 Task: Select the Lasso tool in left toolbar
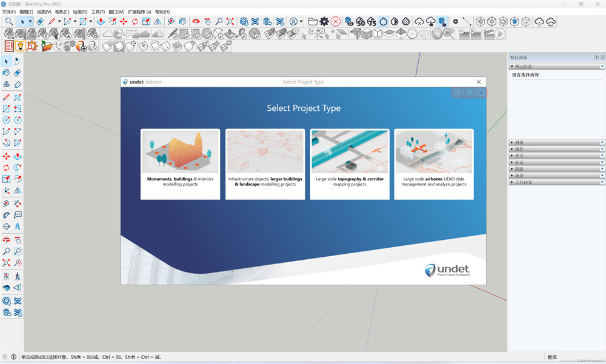pyautogui.click(x=18, y=61)
